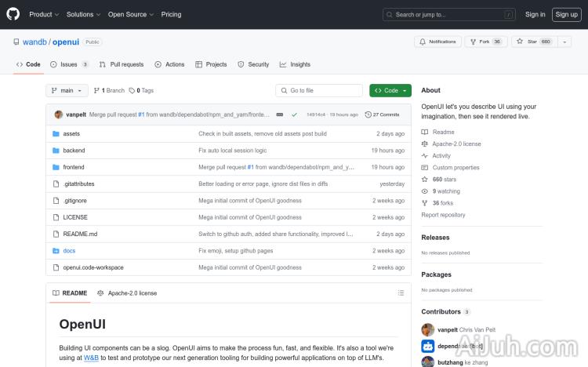Screen dimensions: 588x367
Task: Open the docs folder
Action: coord(69,251)
